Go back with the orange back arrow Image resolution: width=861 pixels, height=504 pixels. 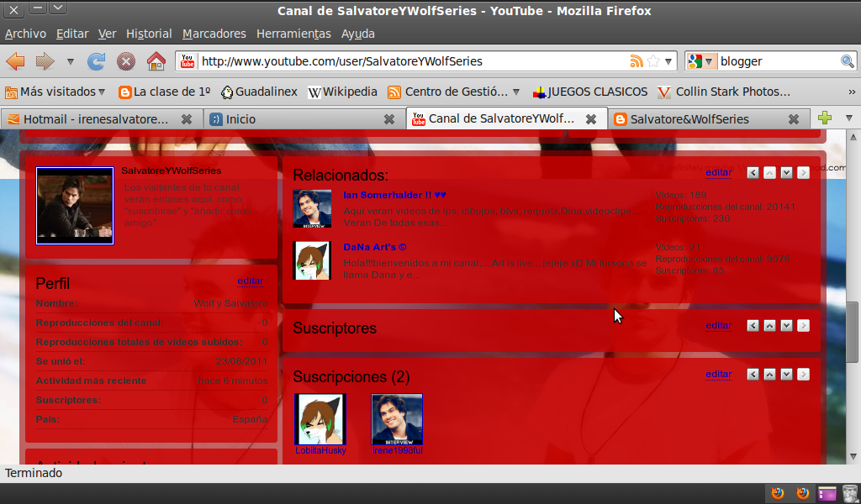coord(15,60)
